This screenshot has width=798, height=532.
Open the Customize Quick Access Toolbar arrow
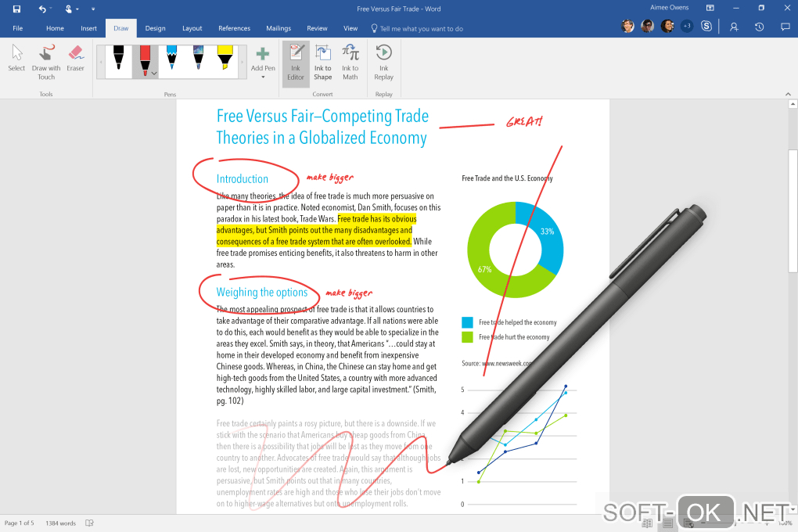92,9
